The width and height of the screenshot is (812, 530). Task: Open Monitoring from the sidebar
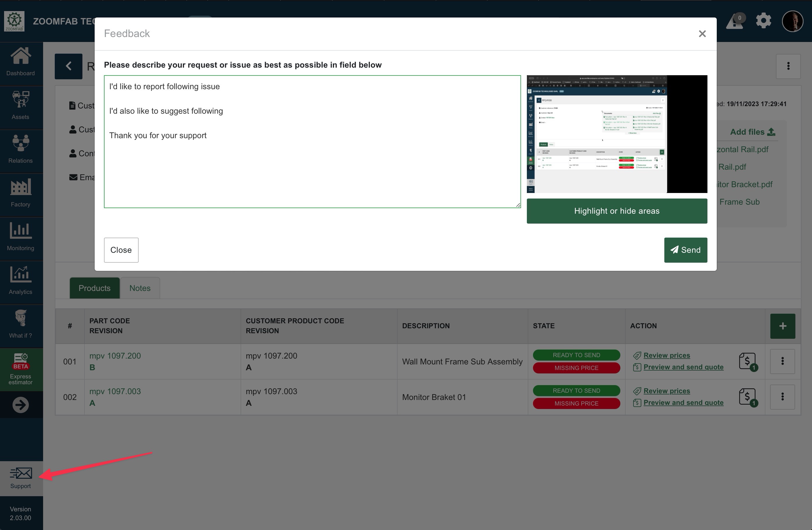coord(20,237)
